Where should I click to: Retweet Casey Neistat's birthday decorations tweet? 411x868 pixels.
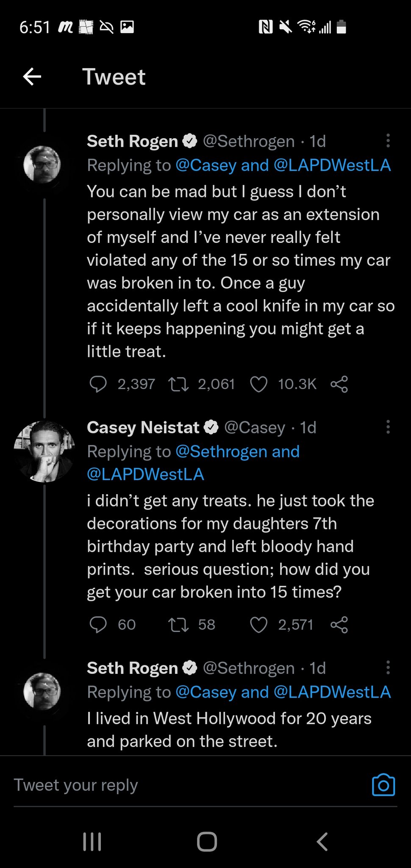click(x=178, y=625)
